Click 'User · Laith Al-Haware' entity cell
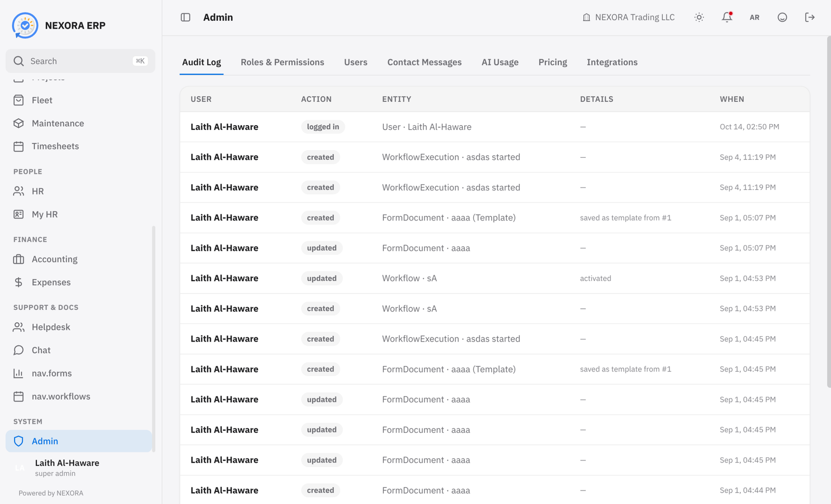Image resolution: width=831 pixels, height=504 pixels. (x=427, y=127)
